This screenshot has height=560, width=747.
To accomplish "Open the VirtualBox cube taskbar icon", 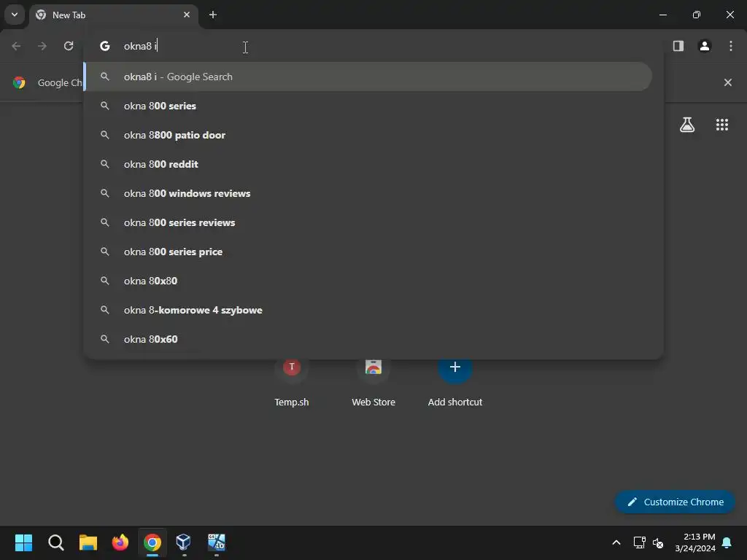I will (183, 542).
